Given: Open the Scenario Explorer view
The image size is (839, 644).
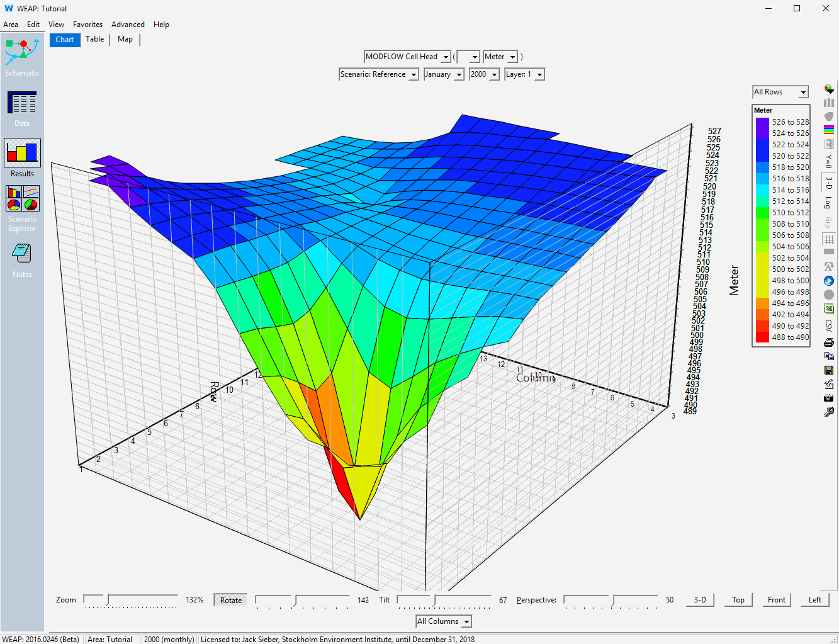Looking at the screenshot, I should (x=22, y=208).
